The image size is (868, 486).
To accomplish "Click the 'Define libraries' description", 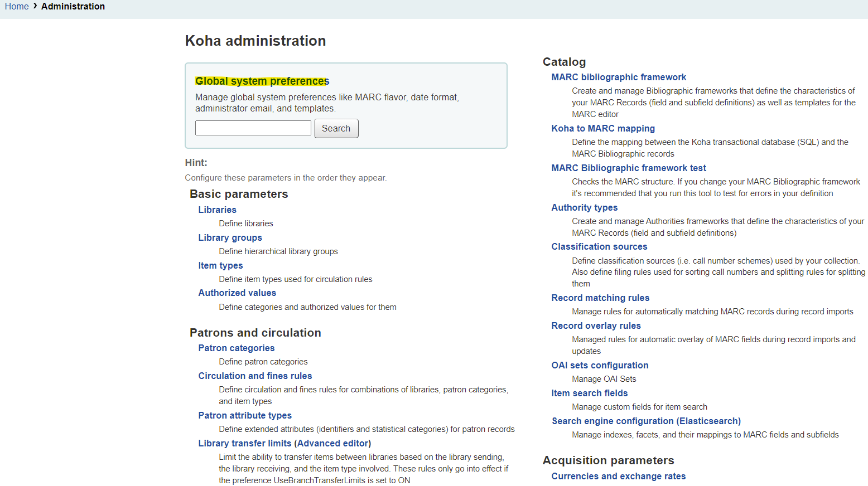I will tap(246, 223).
